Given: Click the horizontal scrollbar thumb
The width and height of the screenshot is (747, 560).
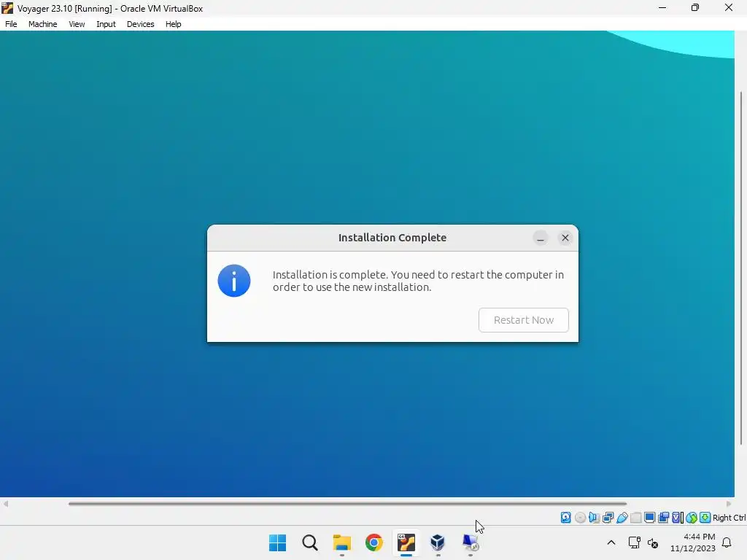Looking at the screenshot, I should [x=347, y=504].
